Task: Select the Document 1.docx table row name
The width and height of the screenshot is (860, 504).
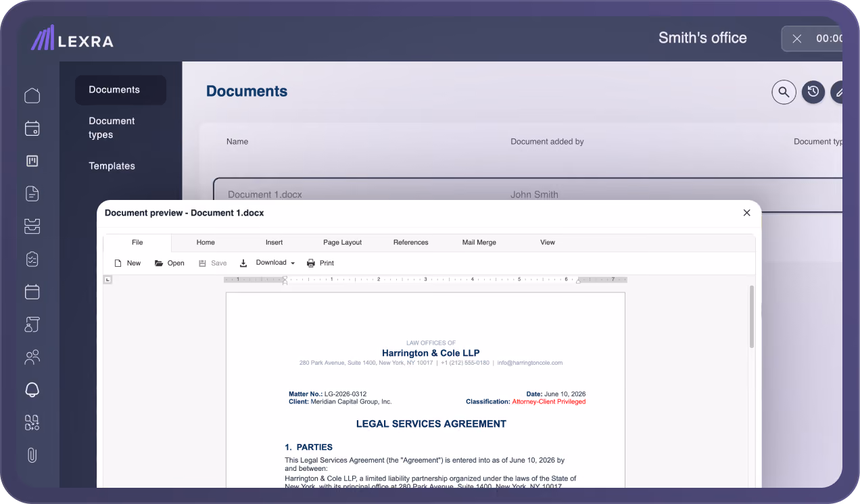Action: pos(264,195)
